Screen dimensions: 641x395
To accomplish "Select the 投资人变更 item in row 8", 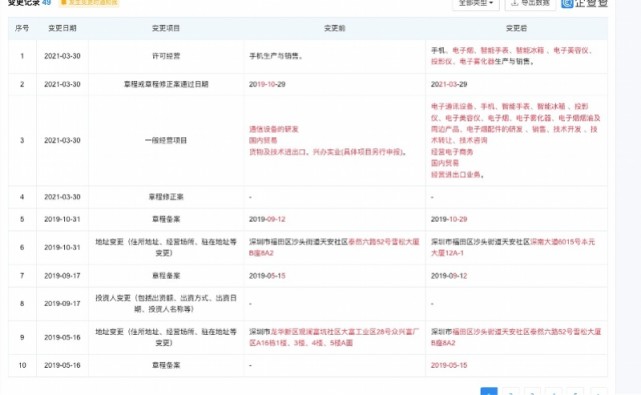I will pos(166,303).
